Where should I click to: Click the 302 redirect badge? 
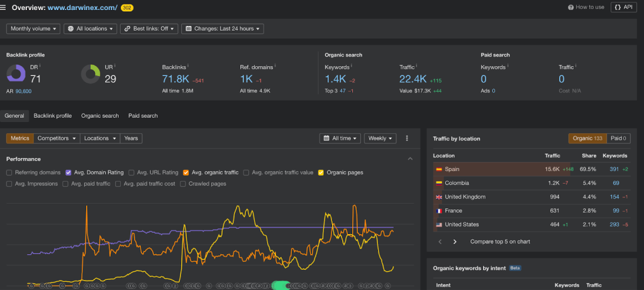click(x=127, y=8)
